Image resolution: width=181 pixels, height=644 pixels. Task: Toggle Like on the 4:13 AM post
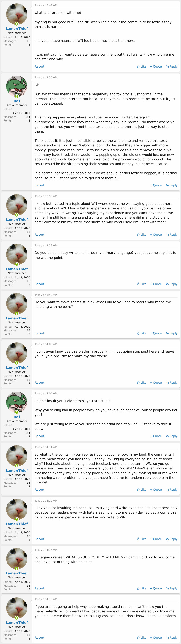pyautogui.click(x=138, y=588)
